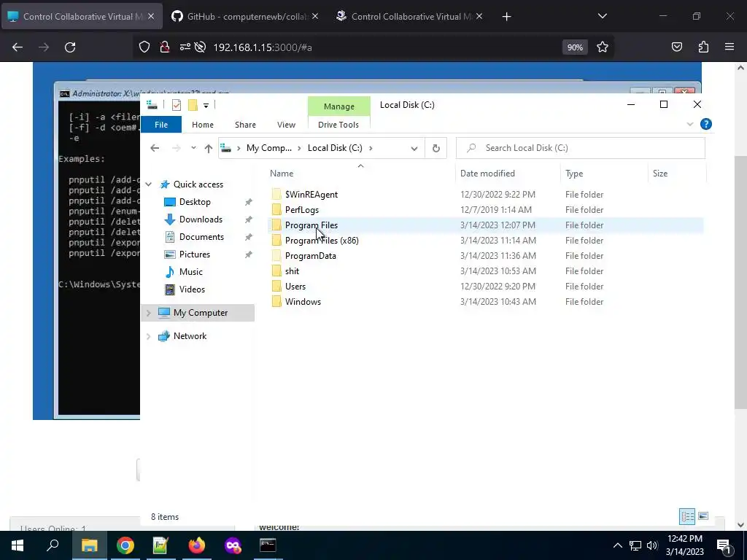Viewport: 747px width, 560px height.
Task: Open Downloads in the navigation pane
Action: (x=201, y=219)
